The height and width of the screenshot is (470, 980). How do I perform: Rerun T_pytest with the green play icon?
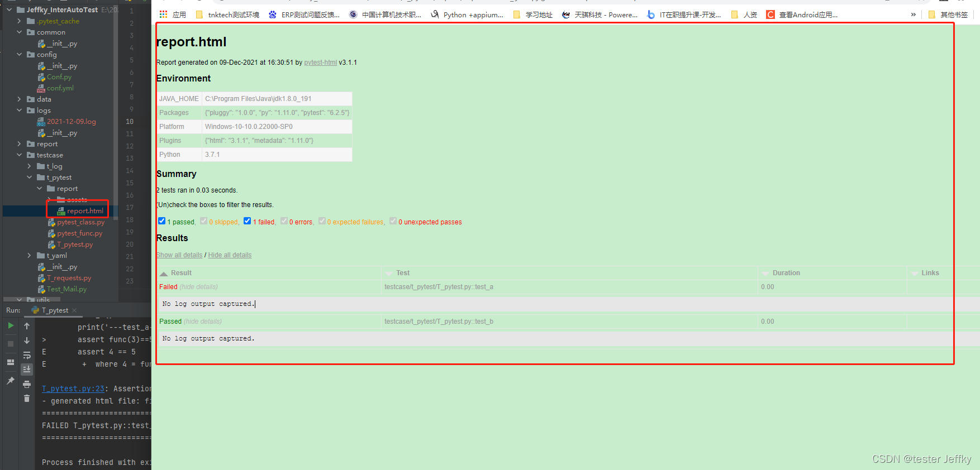click(11, 325)
